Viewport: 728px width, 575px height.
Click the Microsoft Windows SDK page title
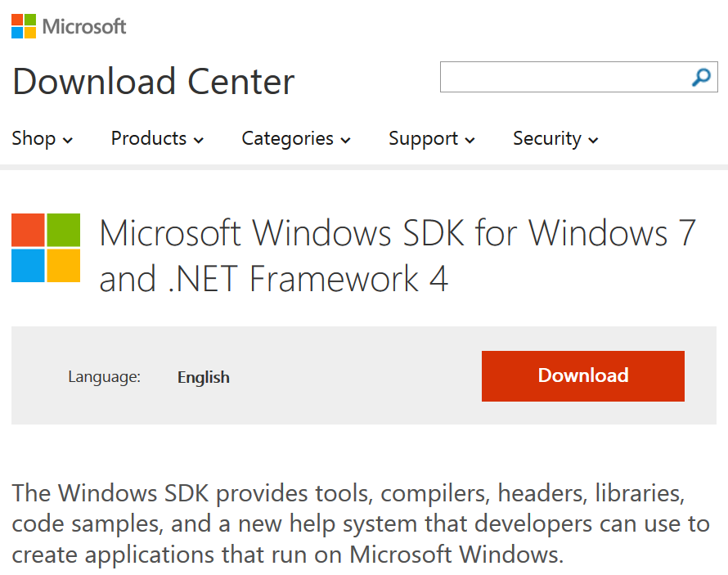[398, 256]
